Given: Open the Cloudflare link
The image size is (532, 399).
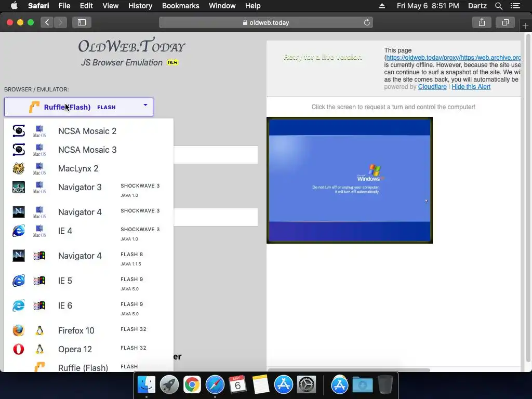Looking at the screenshot, I should [x=432, y=87].
